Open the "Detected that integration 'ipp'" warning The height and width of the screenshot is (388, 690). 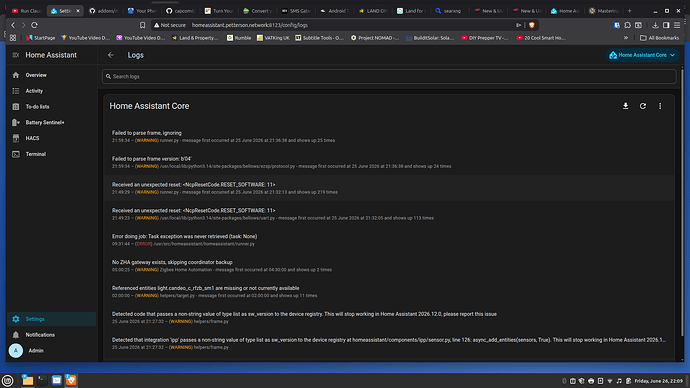[389, 343]
